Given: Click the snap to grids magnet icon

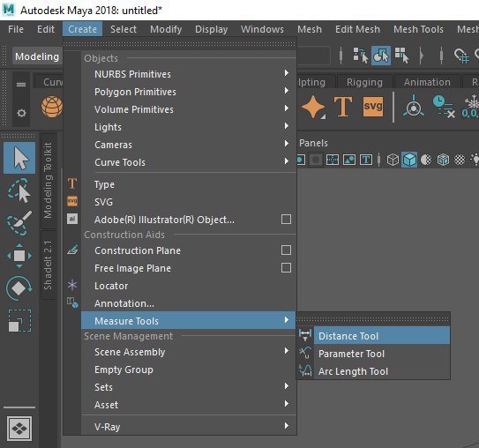Looking at the screenshot, I should (461, 56).
